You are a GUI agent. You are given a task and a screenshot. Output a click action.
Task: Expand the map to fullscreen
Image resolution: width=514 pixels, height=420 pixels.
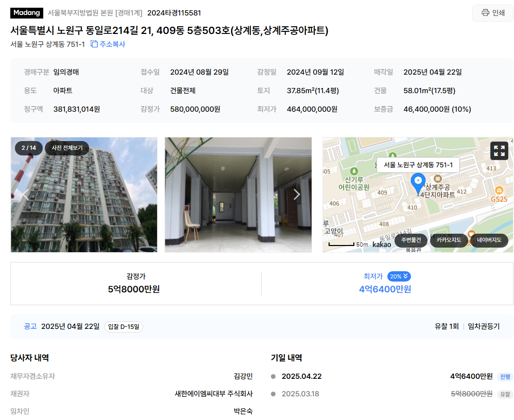pyautogui.click(x=499, y=151)
